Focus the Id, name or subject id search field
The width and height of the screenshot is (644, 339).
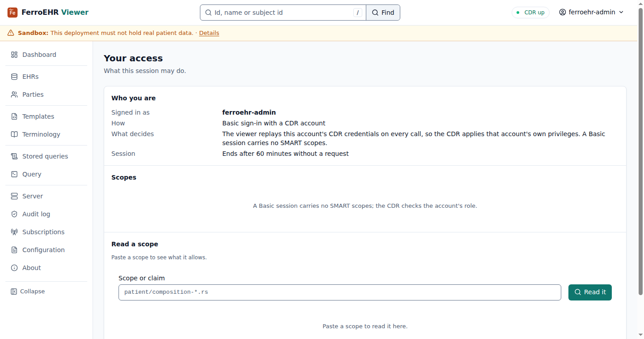pyautogui.click(x=283, y=13)
